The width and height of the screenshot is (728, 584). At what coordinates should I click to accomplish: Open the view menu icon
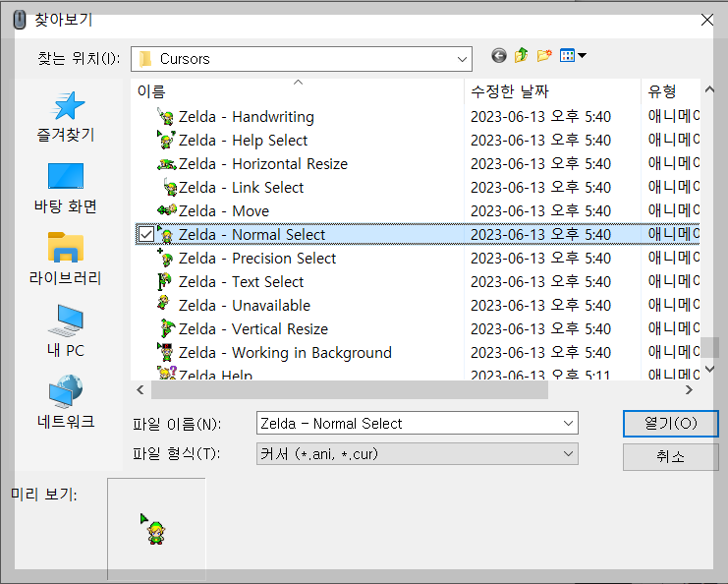[x=567, y=56]
